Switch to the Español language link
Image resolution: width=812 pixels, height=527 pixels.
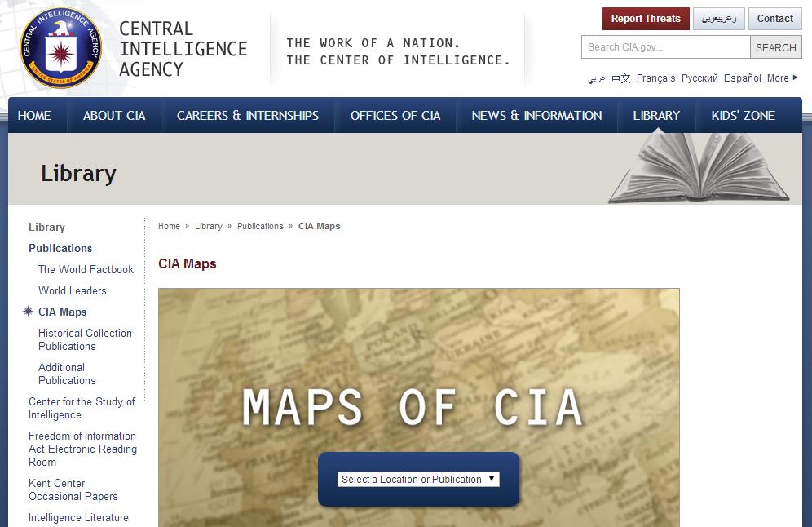743,78
